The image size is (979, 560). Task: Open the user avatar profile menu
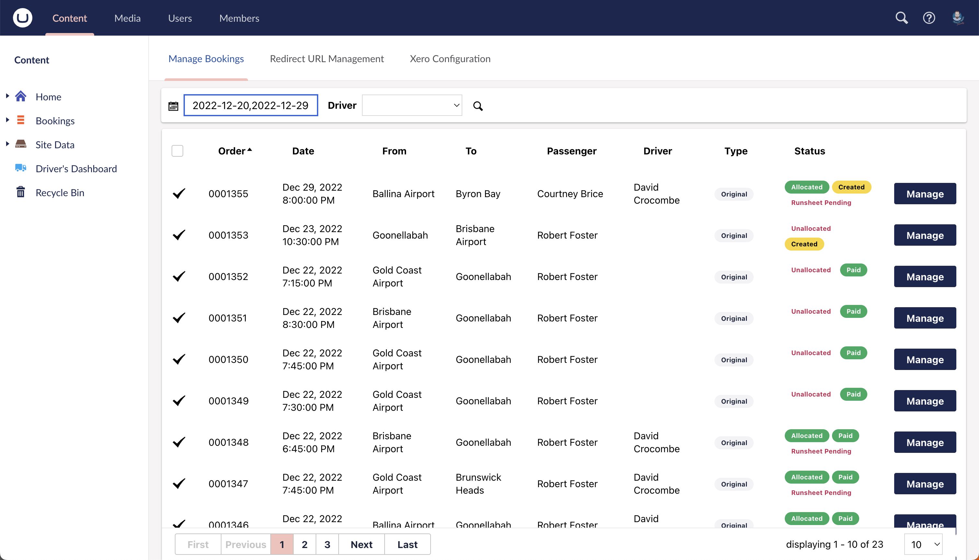pos(957,18)
